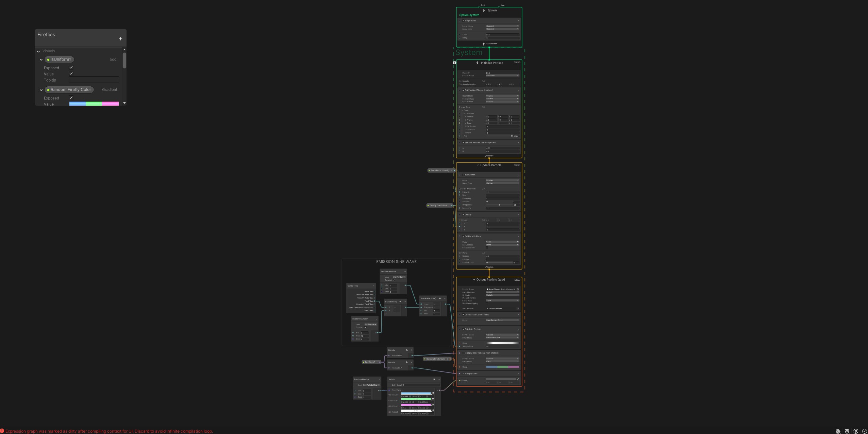The height and width of the screenshot is (434, 868).
Task: Click the debugger bug icon in status bar
Action: pyautogui.click(x=838, y=431)
